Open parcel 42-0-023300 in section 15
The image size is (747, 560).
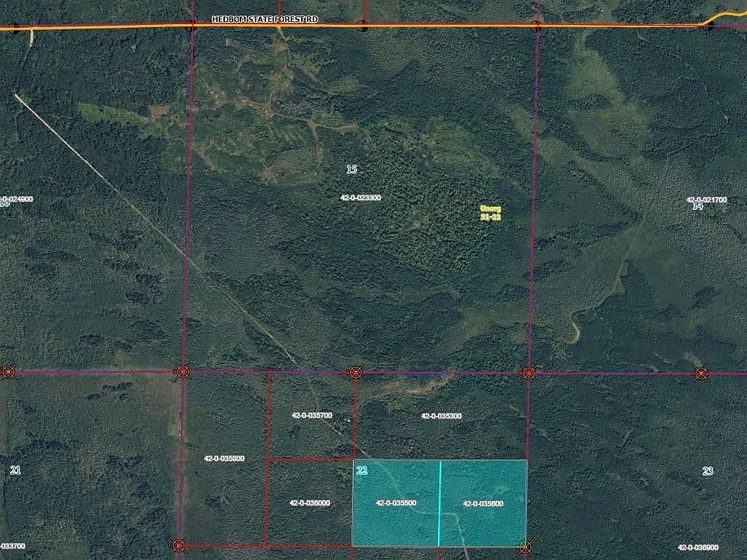(x=360, y=198)
